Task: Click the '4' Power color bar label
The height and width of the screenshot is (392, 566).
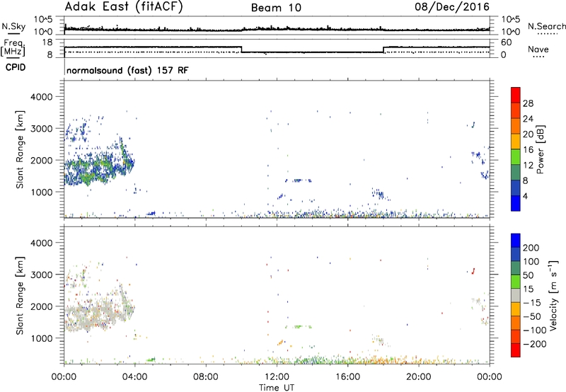Action: (525, 196)
